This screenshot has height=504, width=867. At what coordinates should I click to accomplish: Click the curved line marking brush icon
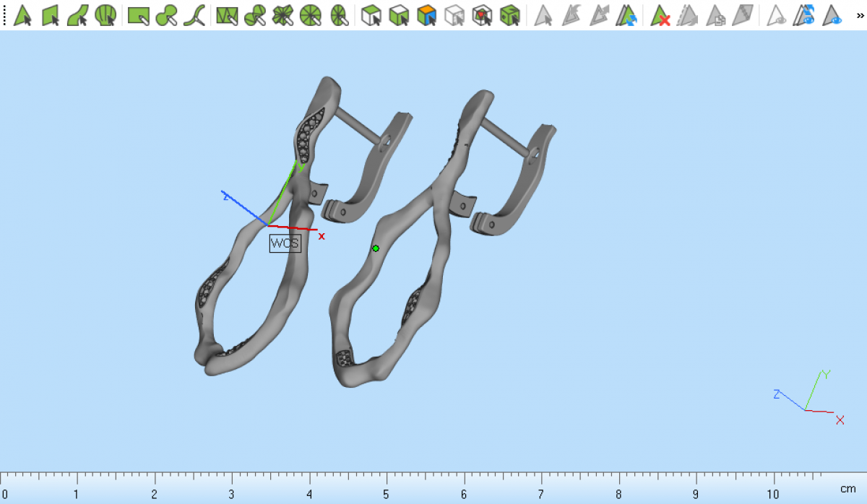tap(194, 15)
